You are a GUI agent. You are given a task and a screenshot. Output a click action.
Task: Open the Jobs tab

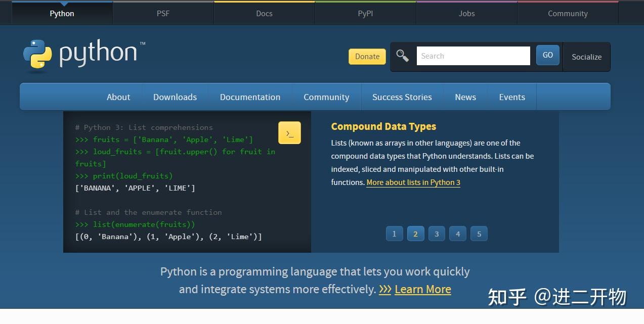pos(466,13)
